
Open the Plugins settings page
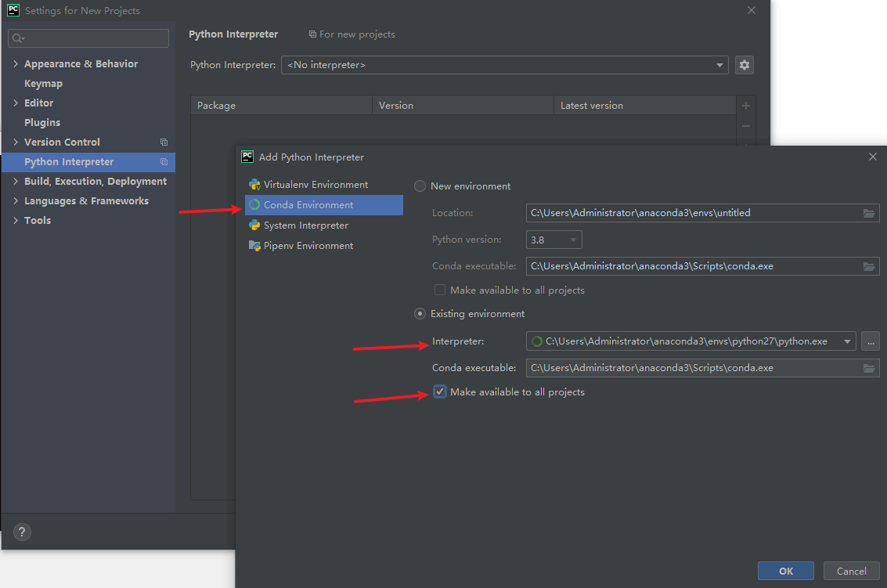(x=42, y=123)
